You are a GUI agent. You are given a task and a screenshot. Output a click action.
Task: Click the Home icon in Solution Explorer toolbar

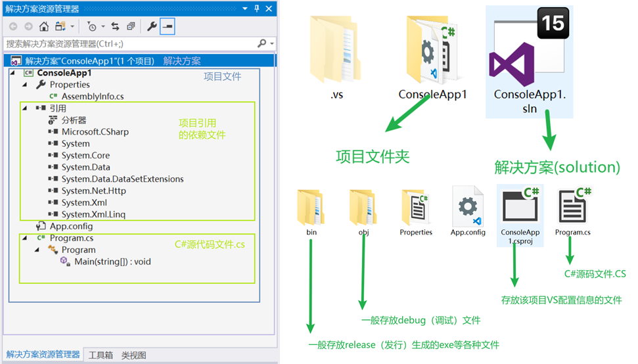(x=43, y=26)
